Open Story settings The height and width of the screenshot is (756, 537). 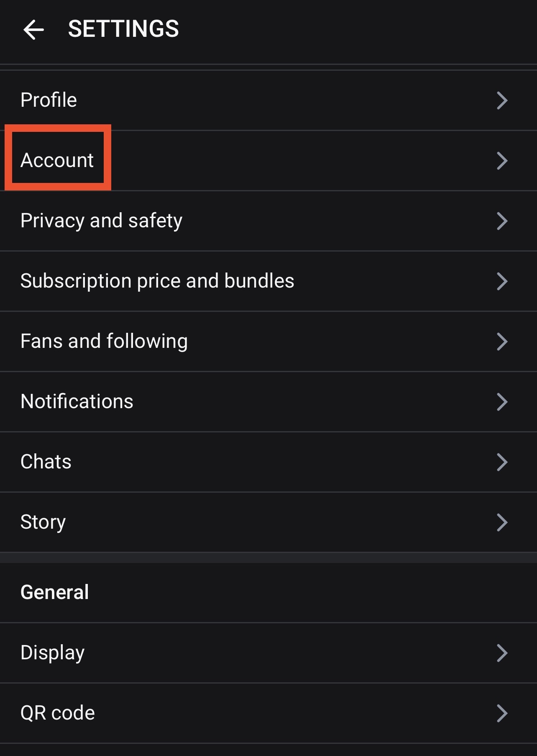click(43, 522)
